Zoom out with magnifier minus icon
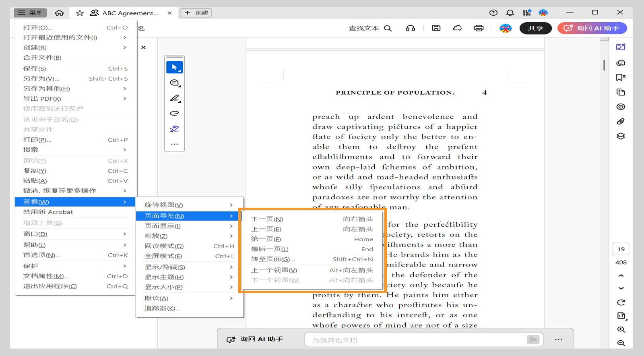Viewport: 644px width, 356px height. [x=621, y=344]
